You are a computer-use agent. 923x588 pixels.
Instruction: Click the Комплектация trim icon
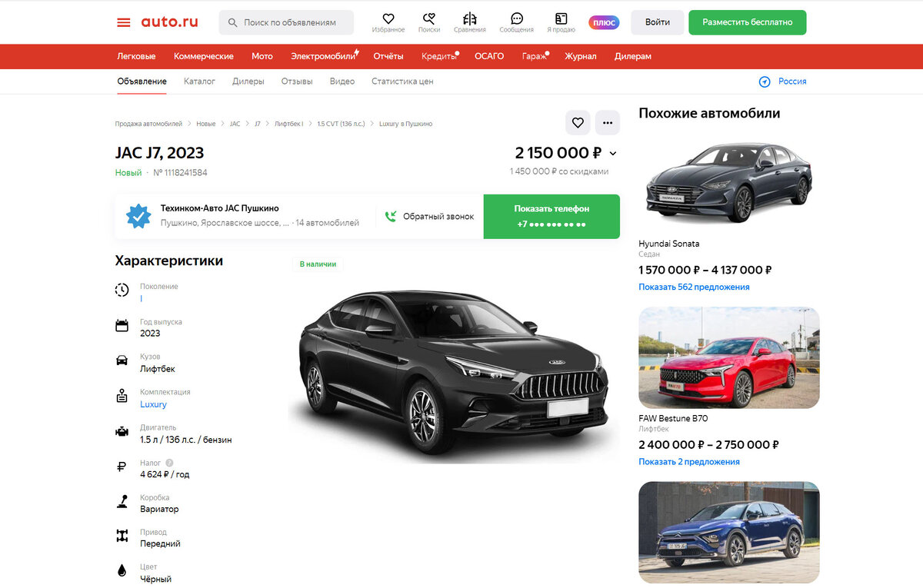[x=122, y=397]
